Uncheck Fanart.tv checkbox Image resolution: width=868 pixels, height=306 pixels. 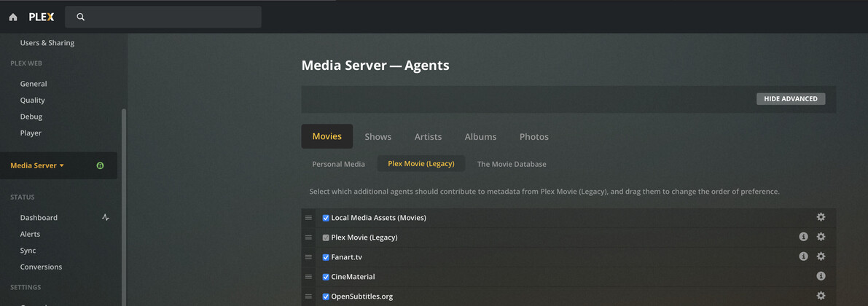point(326,257)
